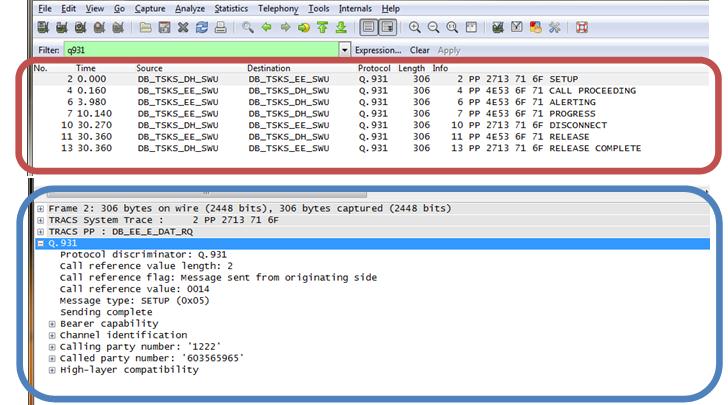Expand Bearer capability element

52,324
